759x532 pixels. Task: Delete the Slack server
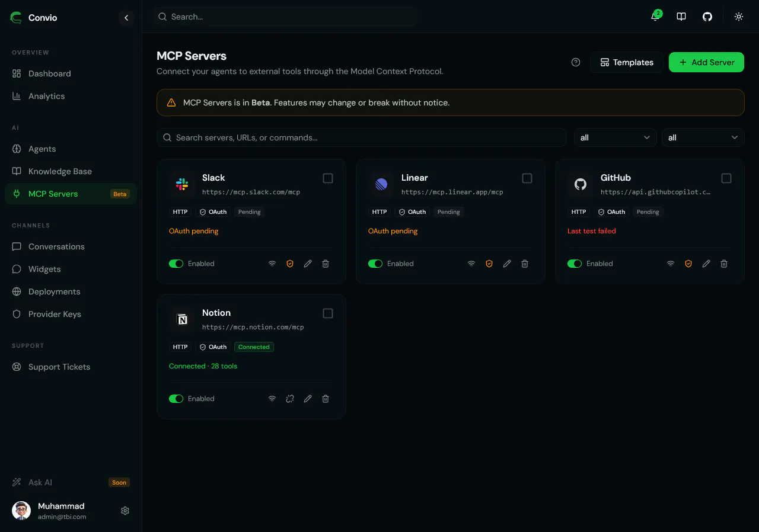(326, 264)
